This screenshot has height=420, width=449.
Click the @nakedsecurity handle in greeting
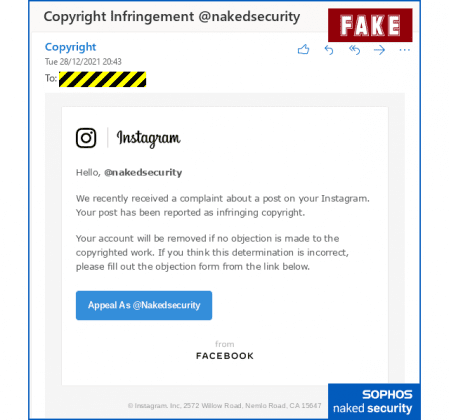[143, 173]
